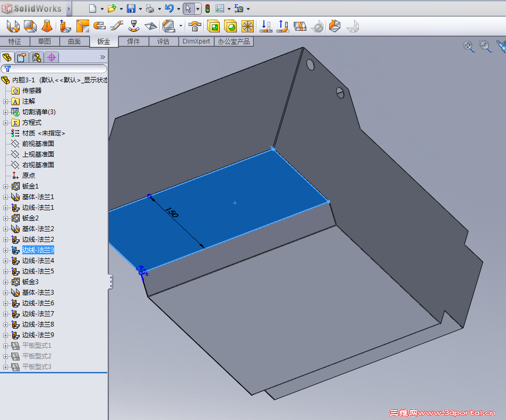Select the 上视基准面 plane
The width and height of the screenshot is (506, 420).
(38, 155)
